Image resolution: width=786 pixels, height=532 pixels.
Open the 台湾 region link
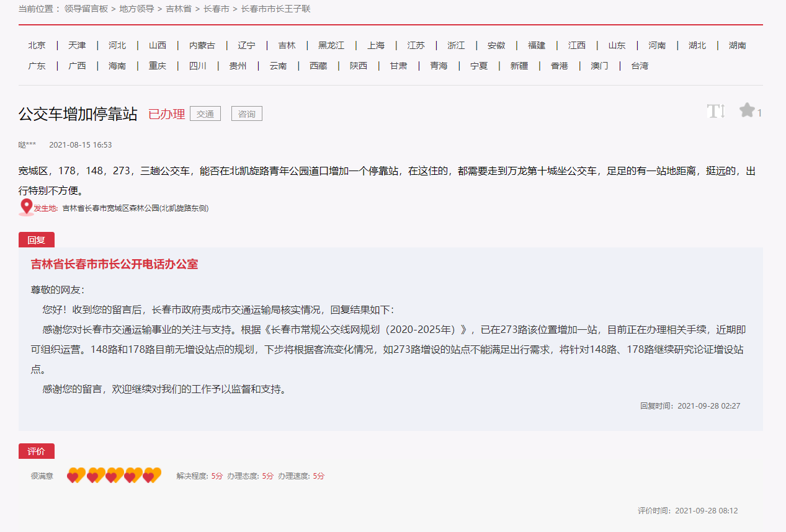point(640,66)
